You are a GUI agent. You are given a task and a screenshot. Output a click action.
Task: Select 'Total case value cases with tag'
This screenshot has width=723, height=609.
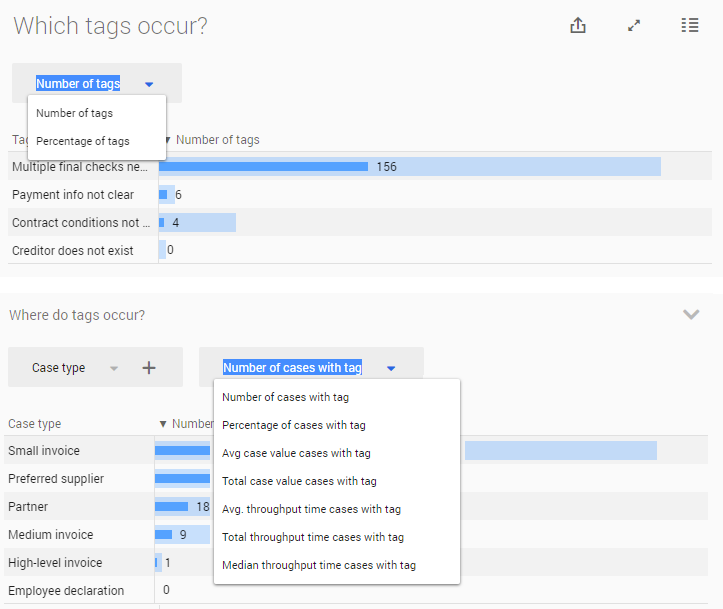pos(299,481)
